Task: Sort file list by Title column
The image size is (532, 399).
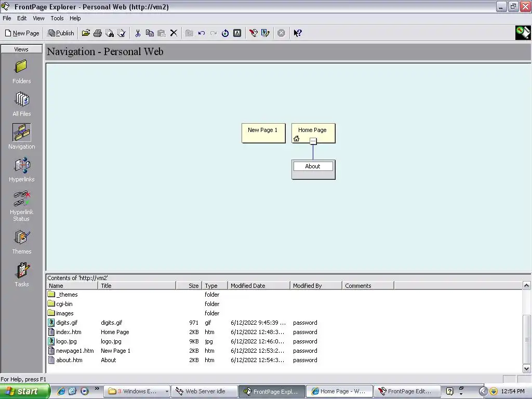Action: tap(137, 286)
